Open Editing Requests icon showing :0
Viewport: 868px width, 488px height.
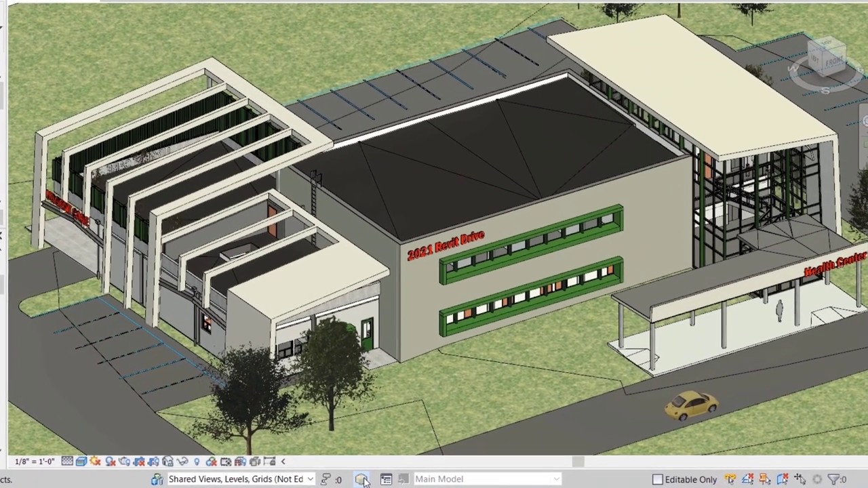pos(330,479)
